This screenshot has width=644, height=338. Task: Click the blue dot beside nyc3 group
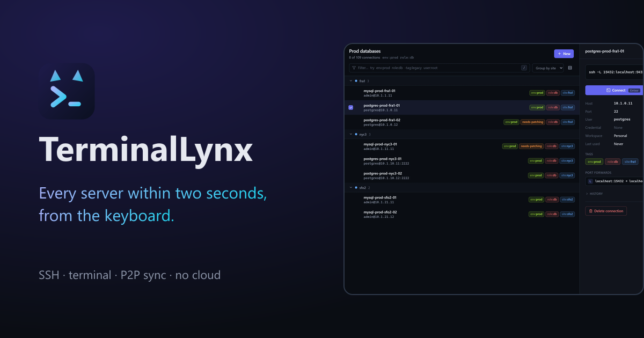click(x=356, y=134)
